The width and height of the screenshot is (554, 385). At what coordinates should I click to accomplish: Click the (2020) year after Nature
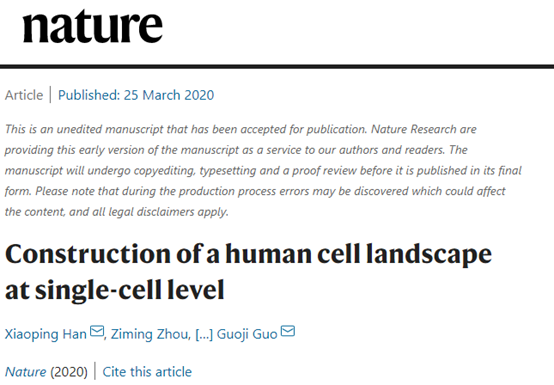coord(69,372)
